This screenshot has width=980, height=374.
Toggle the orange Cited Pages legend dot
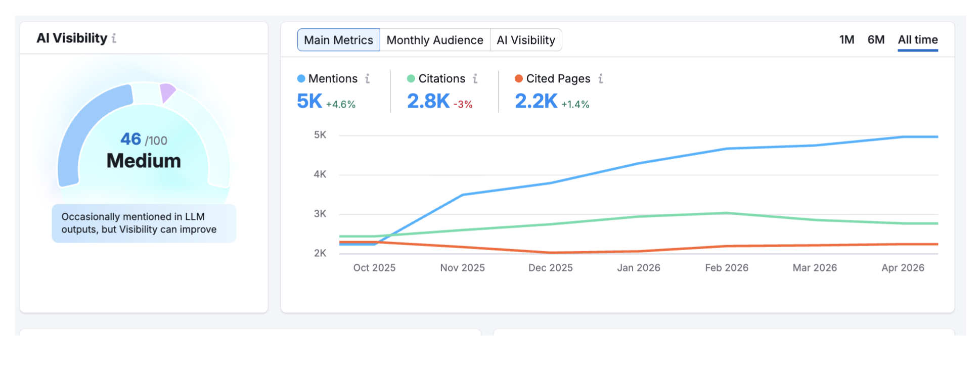coord(519,79)
